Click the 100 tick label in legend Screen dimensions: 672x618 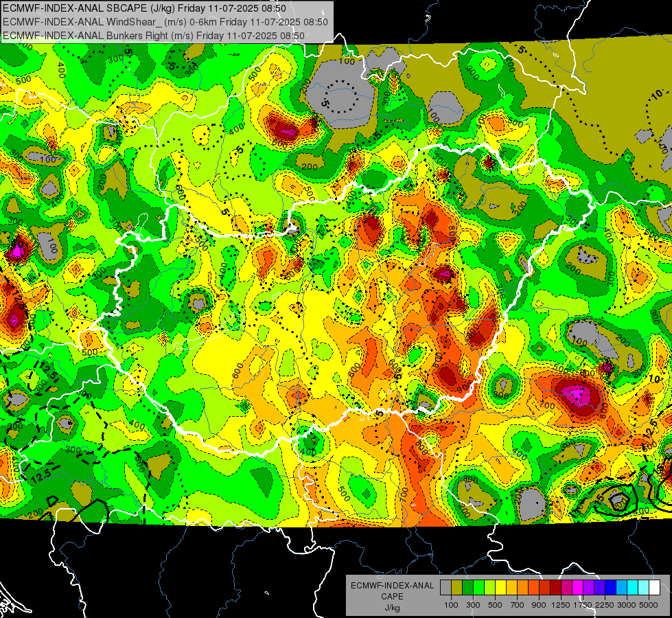[451, 605]
